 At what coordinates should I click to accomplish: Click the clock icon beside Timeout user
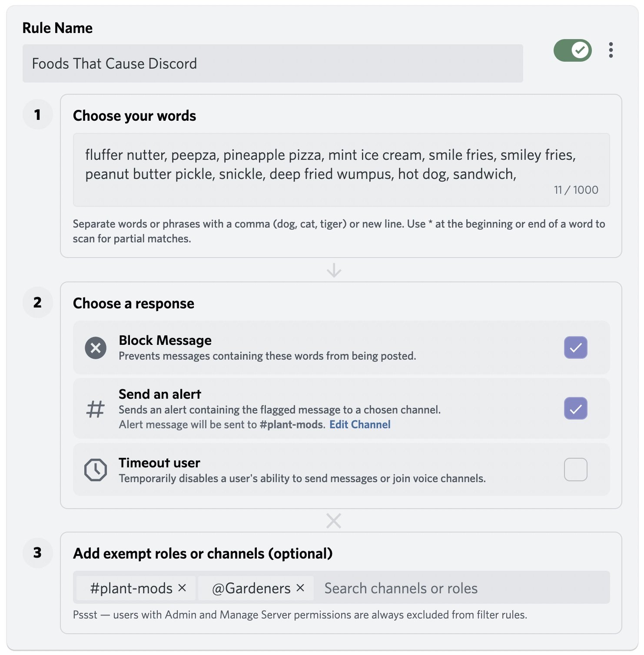pos(96,470)
